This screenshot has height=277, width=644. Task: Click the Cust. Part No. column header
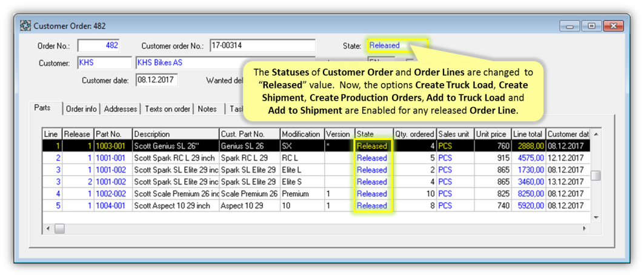pyautogui.click(x=250, y=134)
